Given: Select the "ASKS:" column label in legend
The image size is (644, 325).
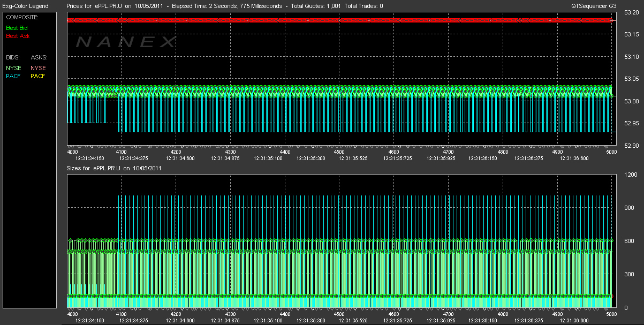Looking at the screenshot, I should [x=39, y=57].
